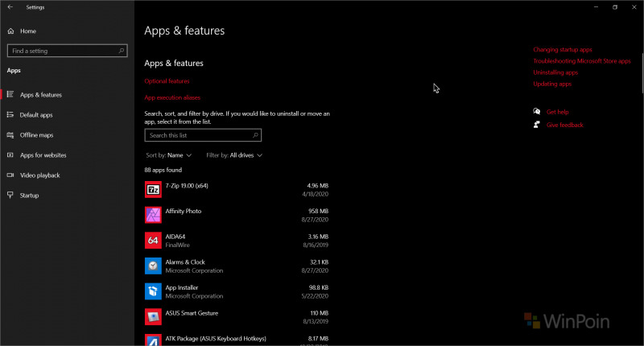Image resolution: width=644 pixels, height=346 pixels.
Task: Focus the Find a setting search box
Action: [x=68, y=51]
